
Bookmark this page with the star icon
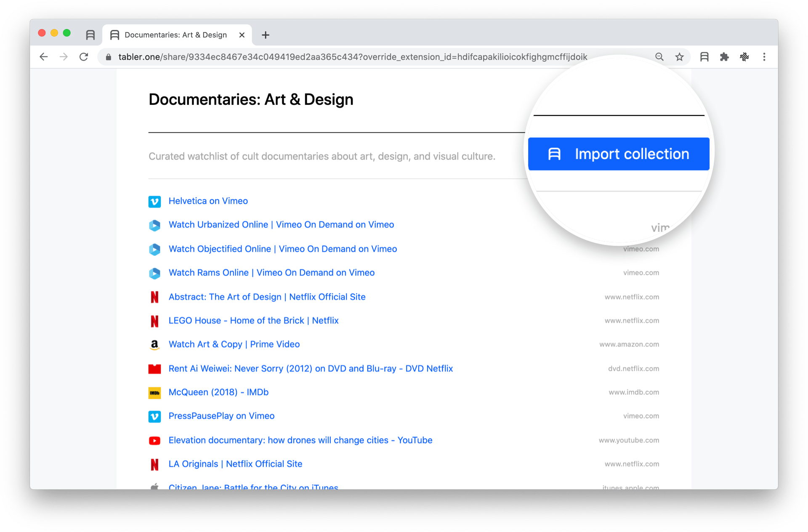(x=679, y=57)
